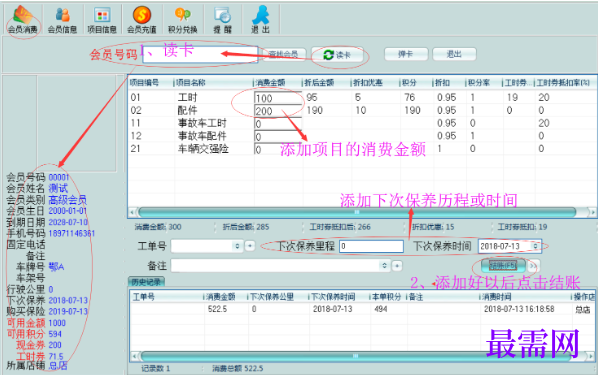This screenshot has width=598, height=375.
Task: Click the items table scroll-right arrow
Action: tap(592, 212)
